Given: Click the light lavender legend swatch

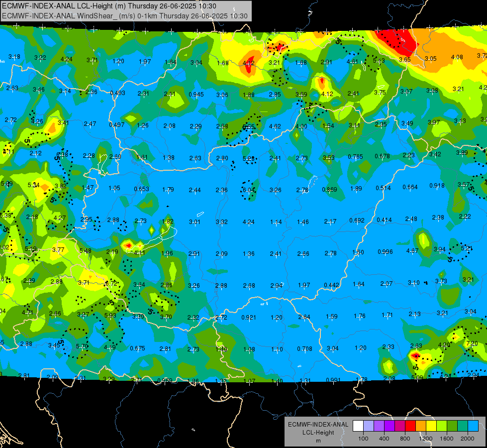Looking at the screenshot, I should (369, 426).
